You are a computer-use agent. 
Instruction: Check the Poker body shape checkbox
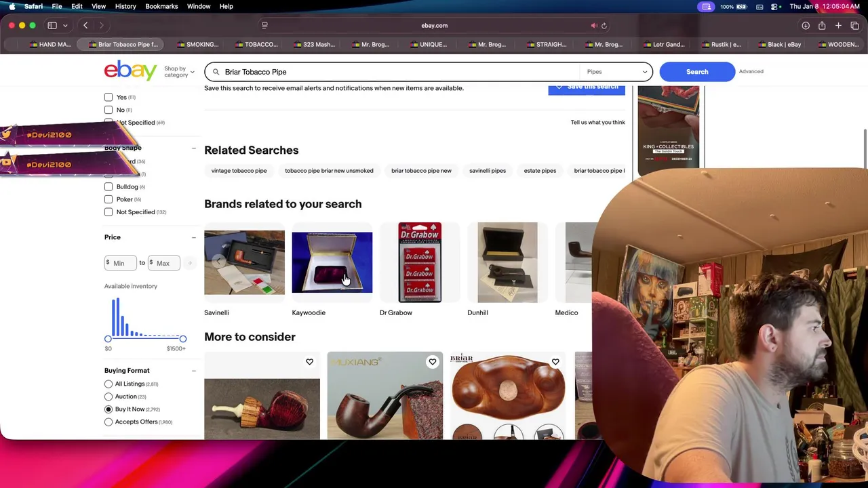[x=108, y=199]
